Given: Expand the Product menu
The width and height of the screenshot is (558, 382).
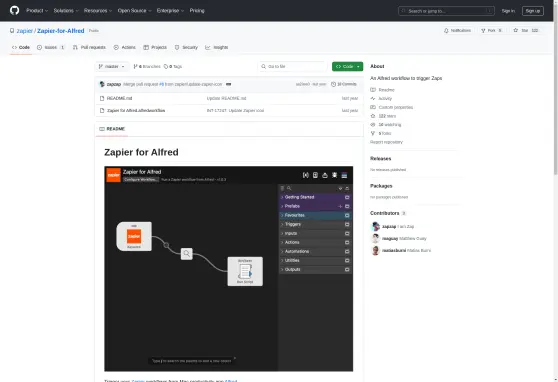Looking at the screenshot, I should pyautogui.click(x=37, y=11).
